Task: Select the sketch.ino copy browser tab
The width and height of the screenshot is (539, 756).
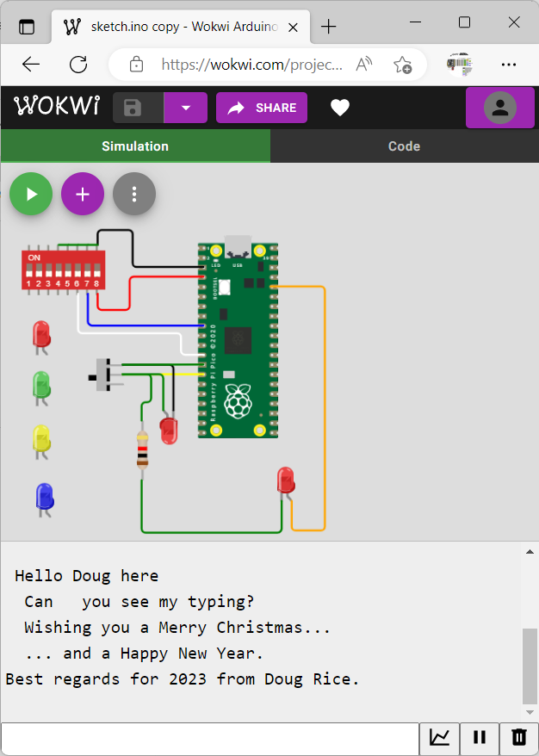Action: pyautogui.click(x=182, y=27)
